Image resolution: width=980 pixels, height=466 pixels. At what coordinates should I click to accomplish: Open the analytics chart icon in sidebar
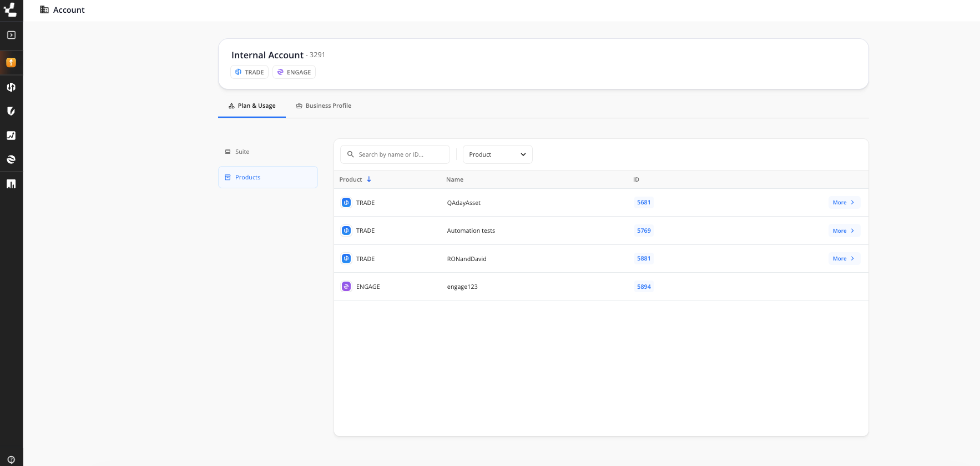click(x=11, y=136)
